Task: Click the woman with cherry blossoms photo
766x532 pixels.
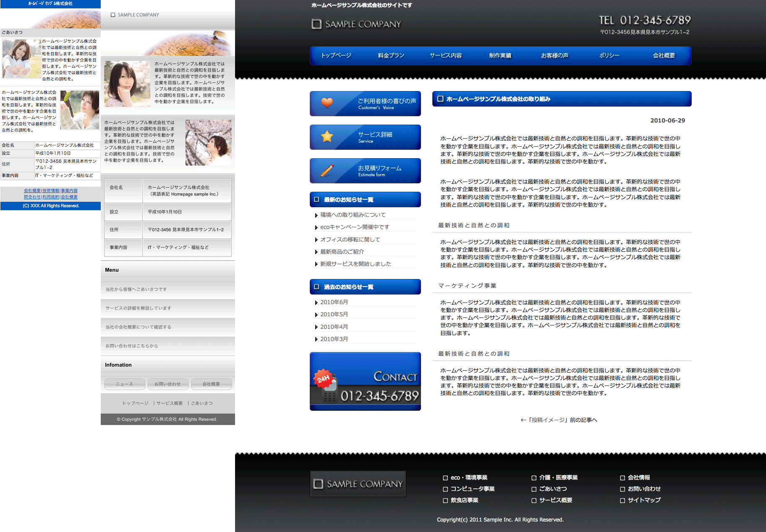Action: point(208,142)
